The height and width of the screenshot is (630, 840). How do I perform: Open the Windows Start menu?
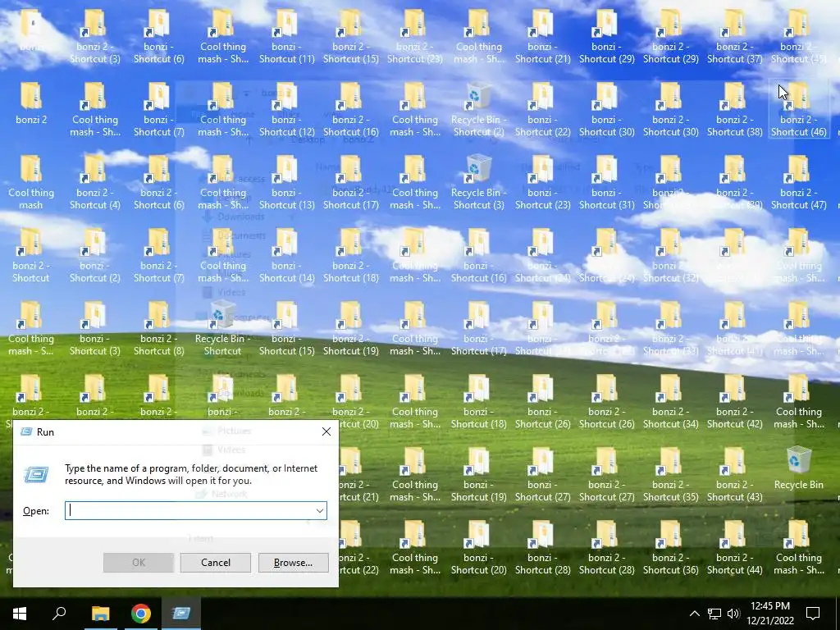[x=20, y=614]
